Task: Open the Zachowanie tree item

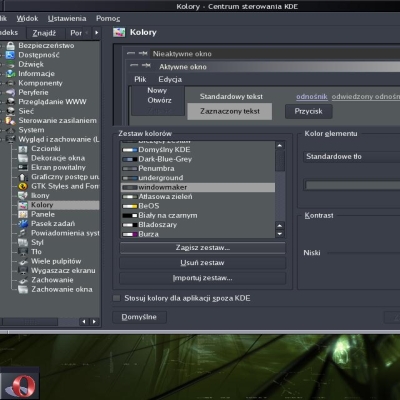Action: 52,280
